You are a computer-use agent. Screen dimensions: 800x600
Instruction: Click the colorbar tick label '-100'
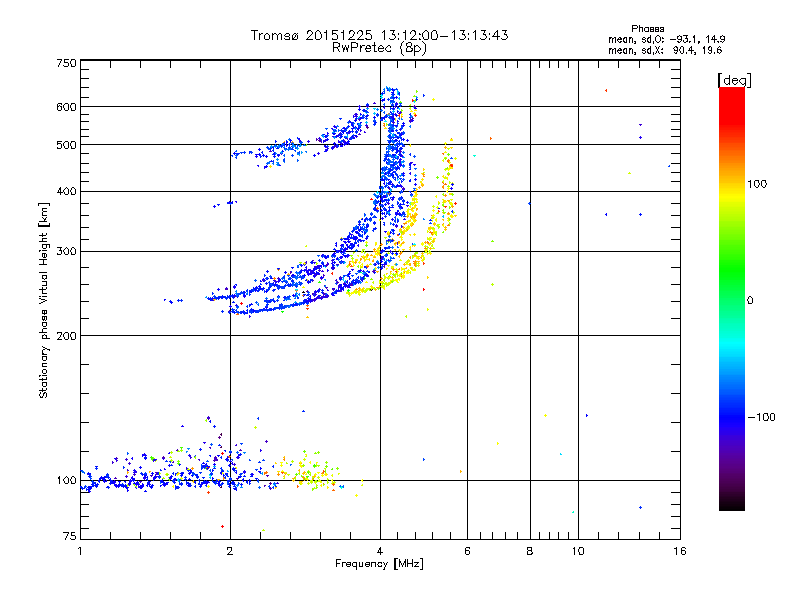(761, 417)
